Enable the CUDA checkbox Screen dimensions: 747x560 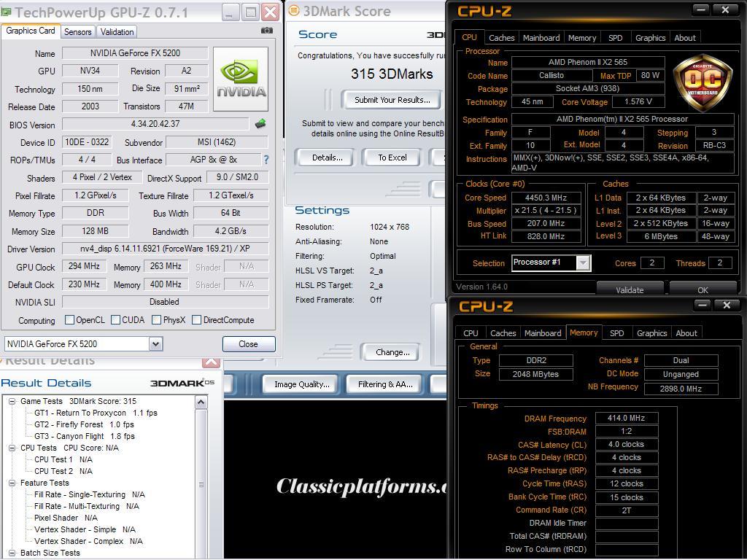coord(115,319)
